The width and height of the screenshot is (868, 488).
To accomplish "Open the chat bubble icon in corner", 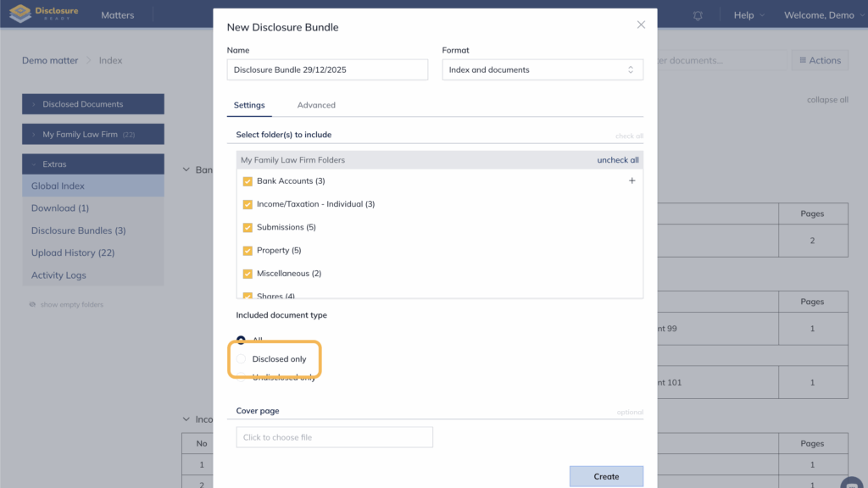I will (x=851, y=483).
